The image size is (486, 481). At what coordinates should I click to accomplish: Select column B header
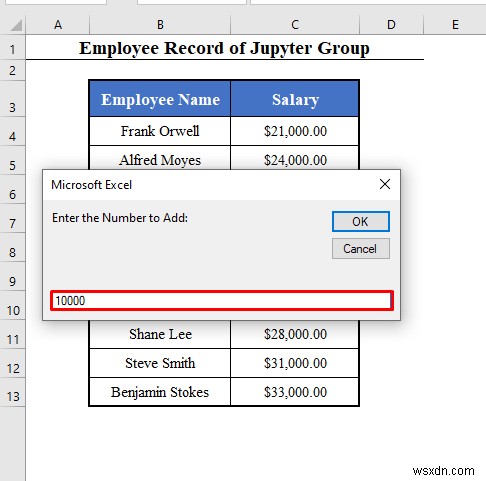coord(160,25)
